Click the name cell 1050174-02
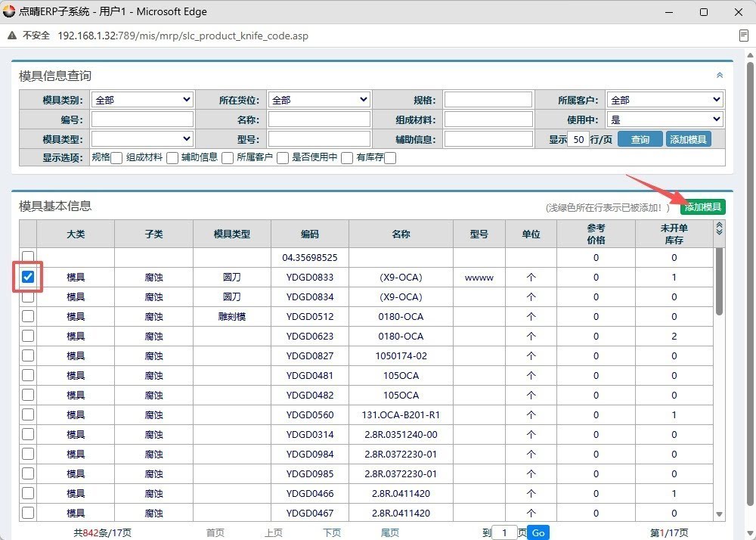 (401, 355)
